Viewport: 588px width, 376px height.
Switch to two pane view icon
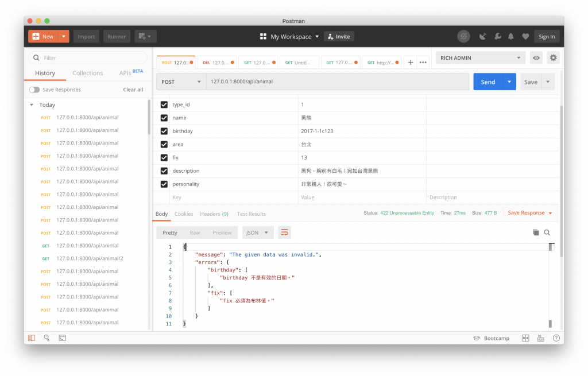(525, 338)
